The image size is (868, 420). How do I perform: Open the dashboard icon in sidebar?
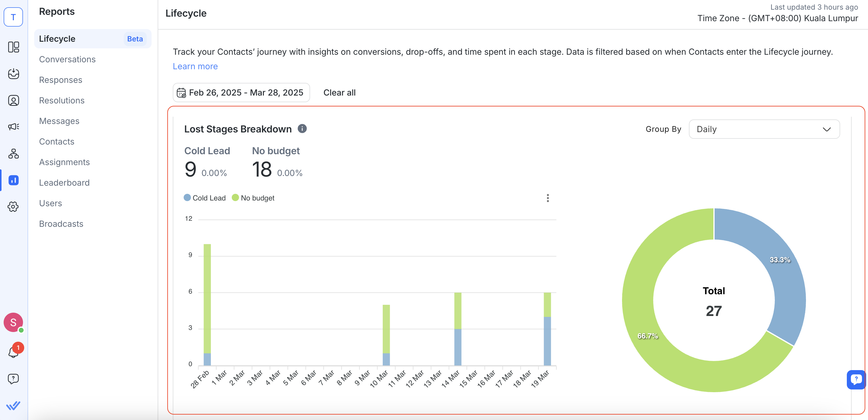point(14,47)
